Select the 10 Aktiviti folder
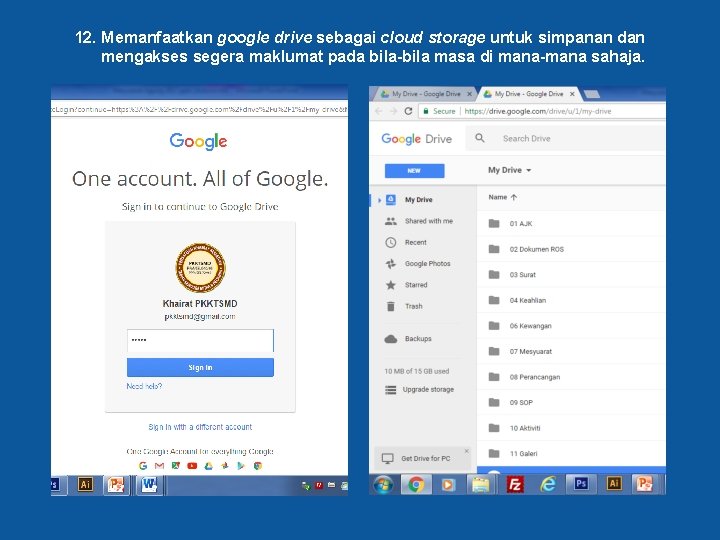 click(x=571, y=428)
